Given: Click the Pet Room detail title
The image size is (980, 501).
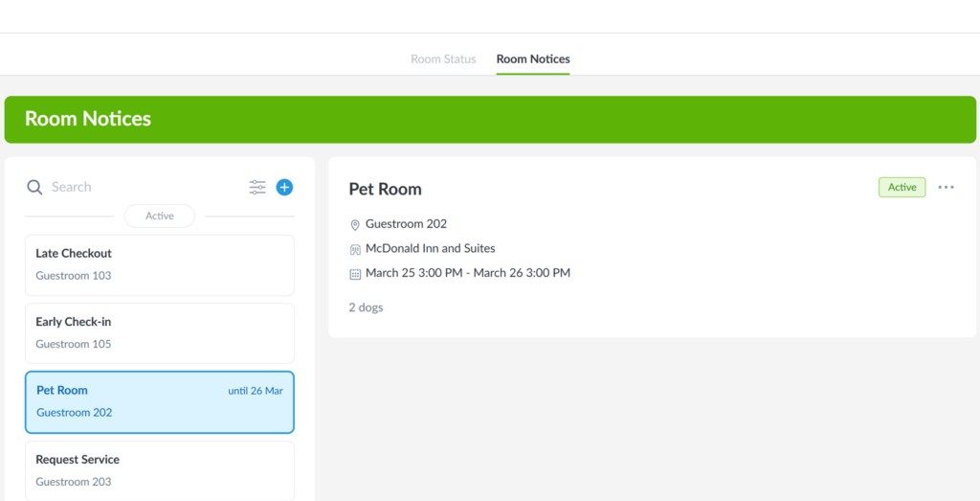Looking at the screenshot, I should [385, 190].
